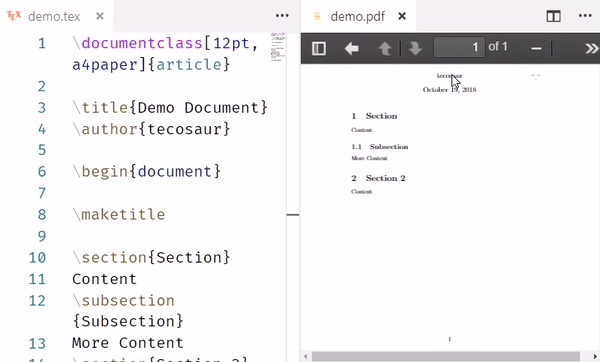The image size is (600, 362).
Task: Click the \begin{document} line
Action: tap(147, 171)
